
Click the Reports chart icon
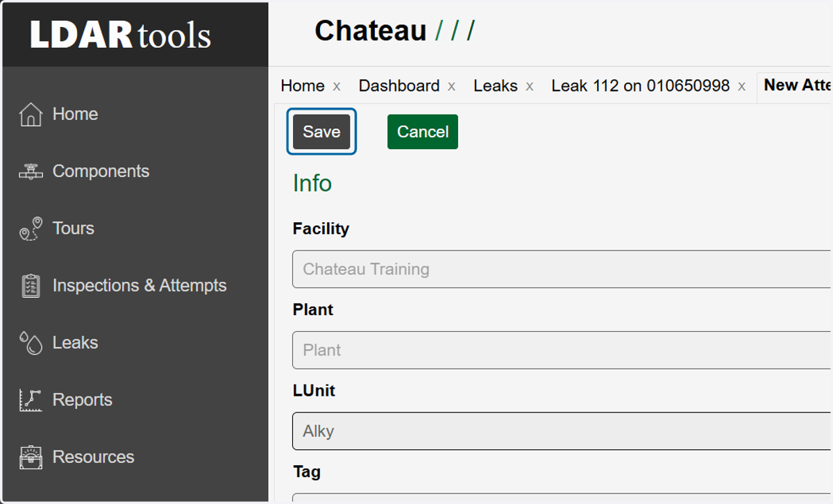tap(31, 400)
